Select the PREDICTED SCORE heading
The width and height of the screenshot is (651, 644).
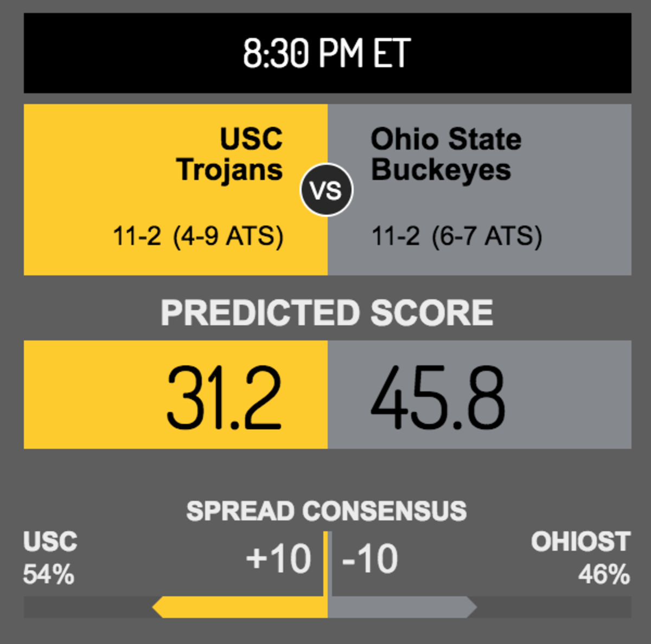pos(327,313)
